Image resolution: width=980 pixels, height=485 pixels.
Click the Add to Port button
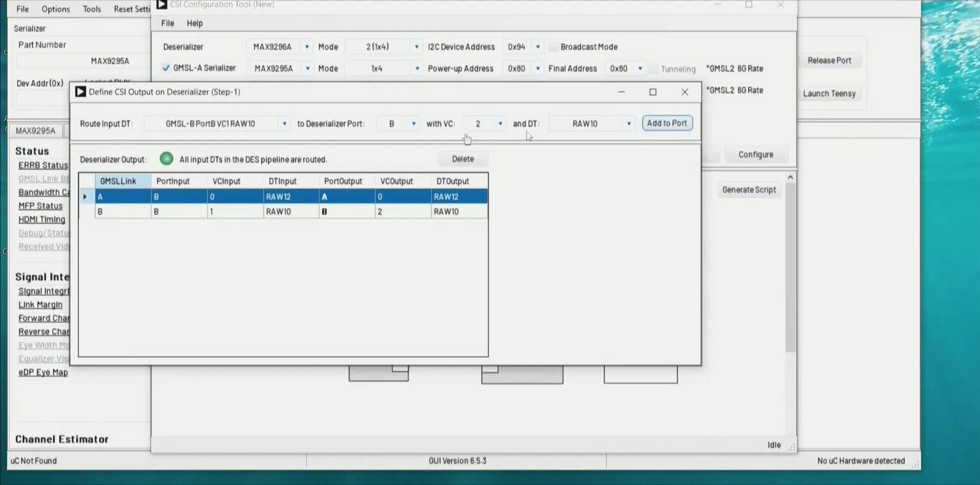[x=667, y=123]
